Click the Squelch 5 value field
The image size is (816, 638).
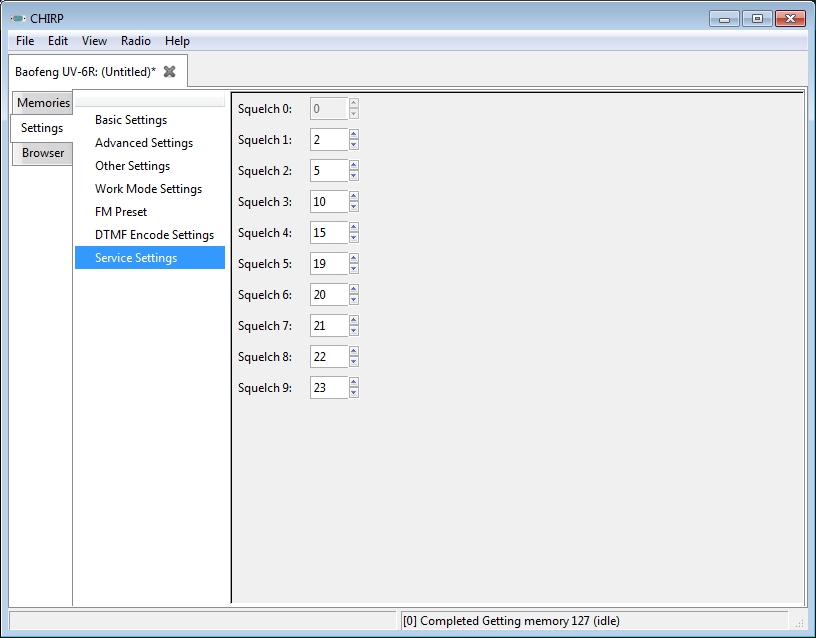click(329, 263)
